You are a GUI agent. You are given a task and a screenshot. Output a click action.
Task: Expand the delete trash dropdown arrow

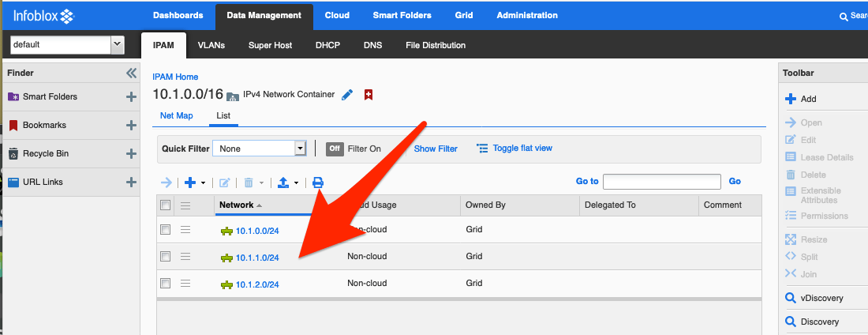coord(261,183)
